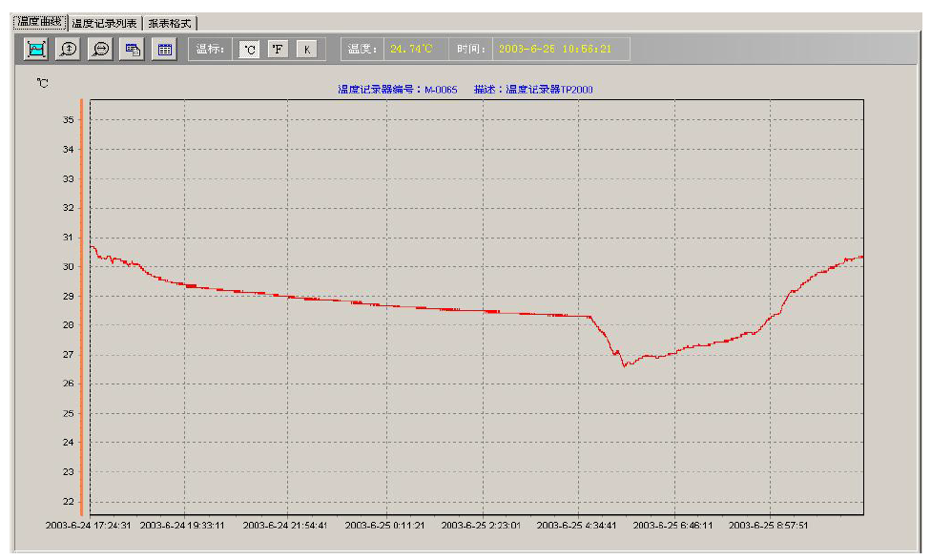This screenshot has height=560, width=931.
Task: Click the red curve's lowest dip point
Action: click(624, 365)
